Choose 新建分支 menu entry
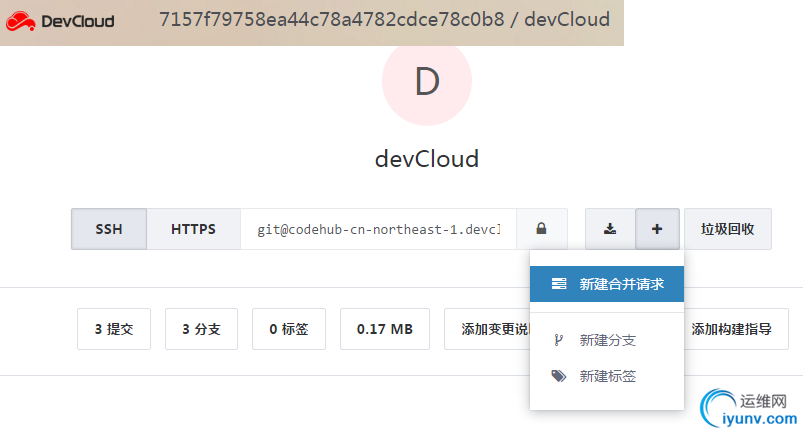 click(x=608, y=340)
